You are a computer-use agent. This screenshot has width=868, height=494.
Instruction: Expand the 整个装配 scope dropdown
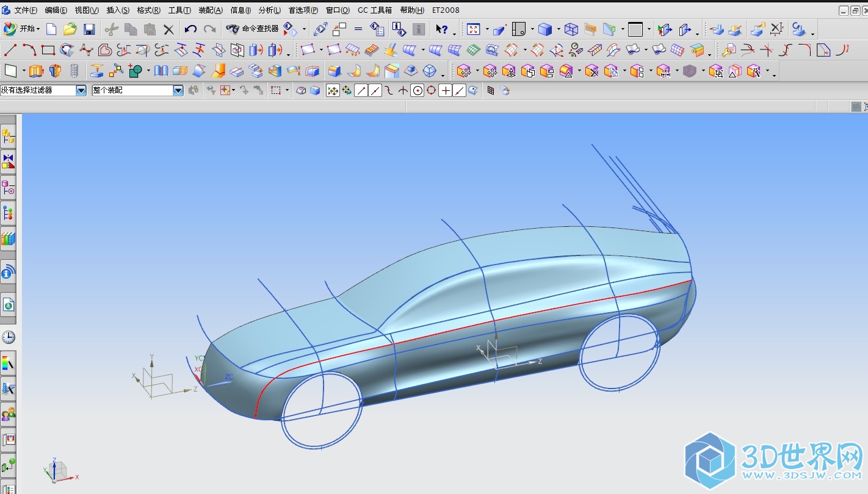point(178,90)
